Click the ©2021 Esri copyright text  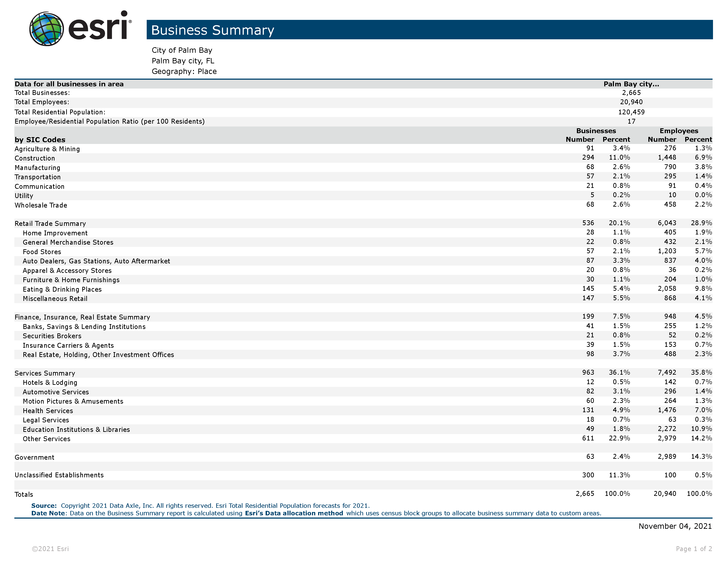(50, 549)
